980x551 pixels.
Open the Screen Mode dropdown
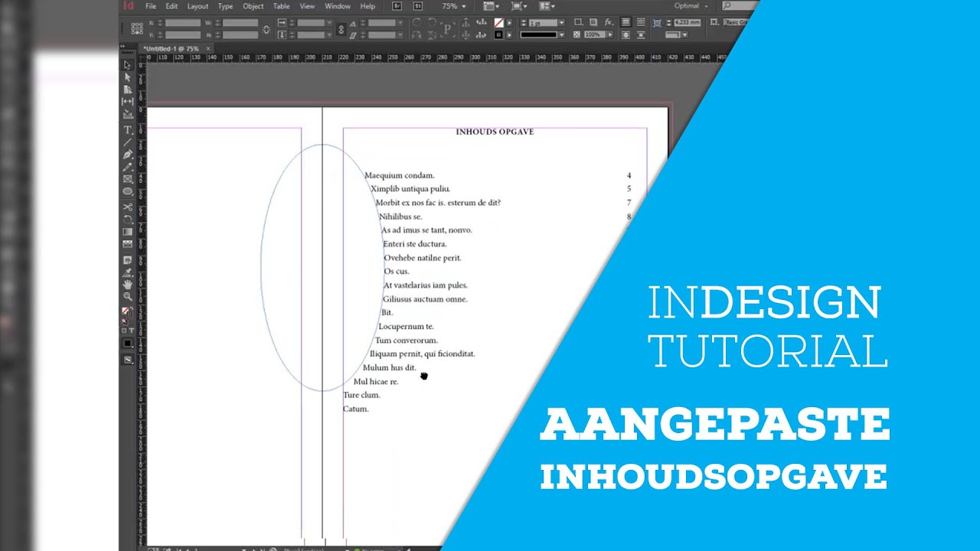518,6
